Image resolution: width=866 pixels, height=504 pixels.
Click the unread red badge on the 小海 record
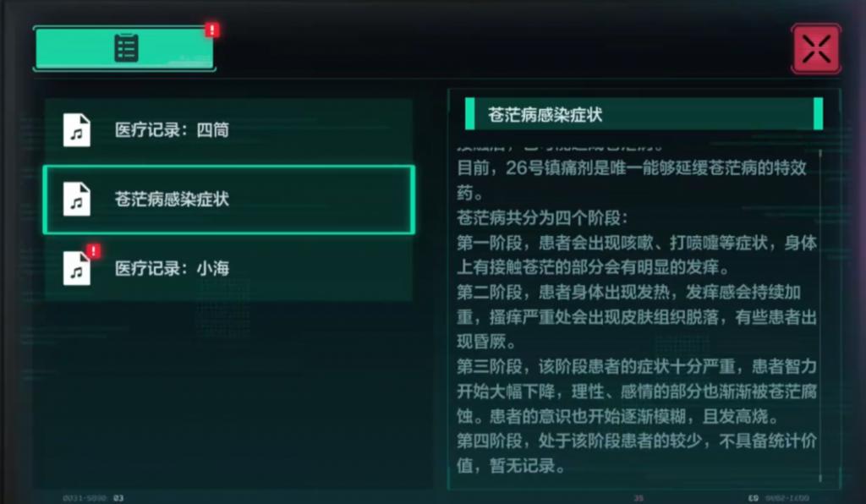pos(93,251)
